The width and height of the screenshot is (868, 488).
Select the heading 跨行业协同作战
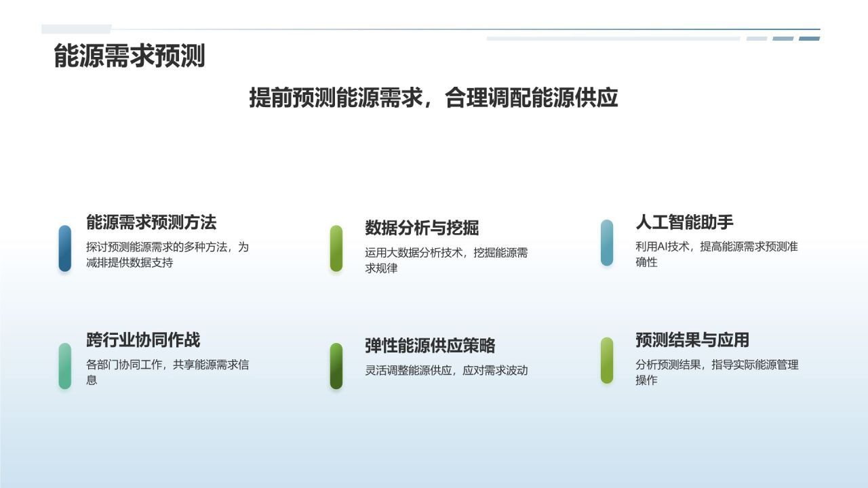pos(143,340)
